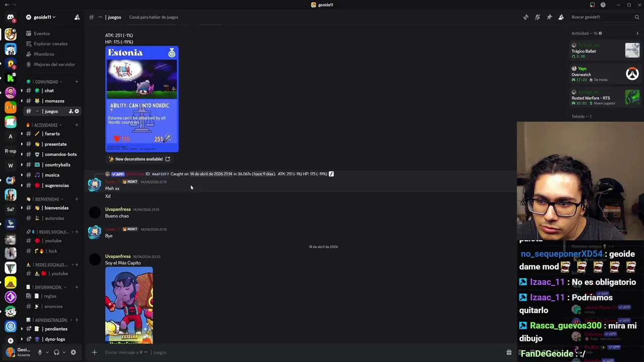The image size is (644, 362).
Task: Open pinned messages icon
Action: coord(549,17)
